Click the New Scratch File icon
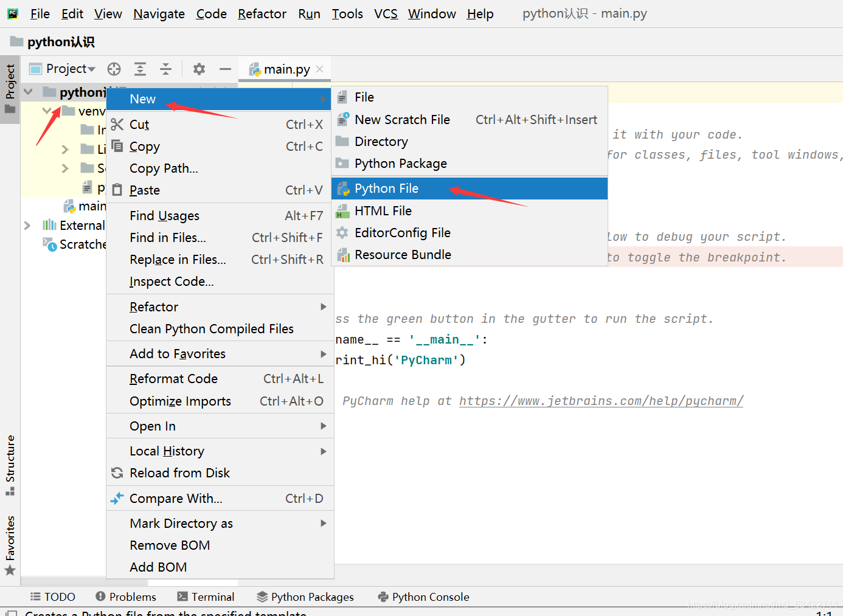The width and height of the screenshot is (843, 616). pyautogui.click(x=343, y=119)
